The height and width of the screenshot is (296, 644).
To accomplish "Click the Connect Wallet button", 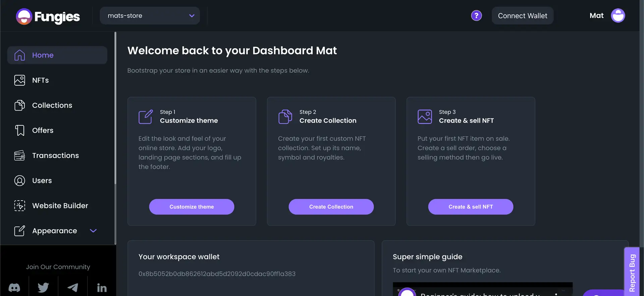I will pos(522,16).
